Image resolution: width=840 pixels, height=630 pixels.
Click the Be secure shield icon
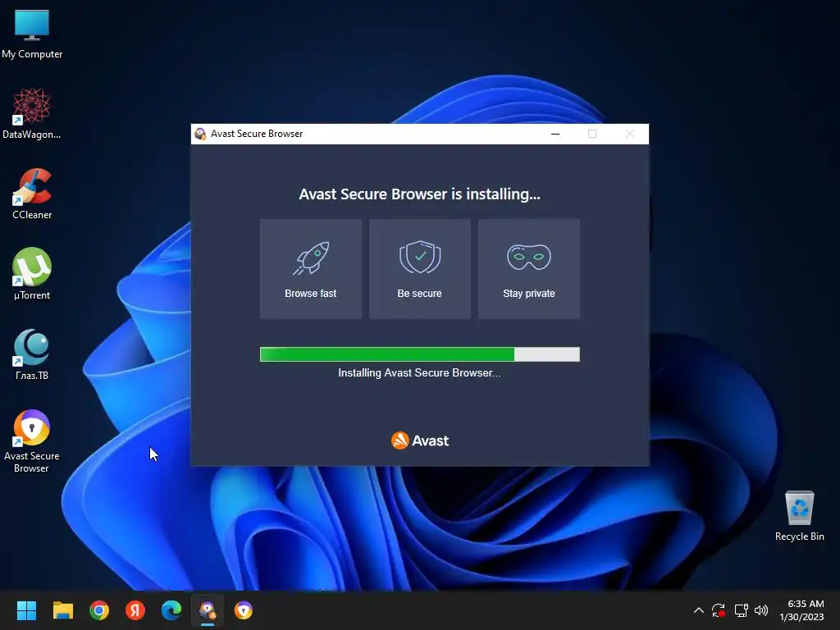pyautogui.click(x=420, y=257)
